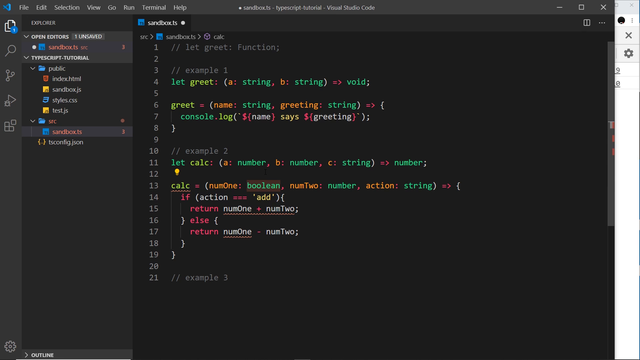
Task: Collapse the src folder
Action: click(x=33, y=121)
